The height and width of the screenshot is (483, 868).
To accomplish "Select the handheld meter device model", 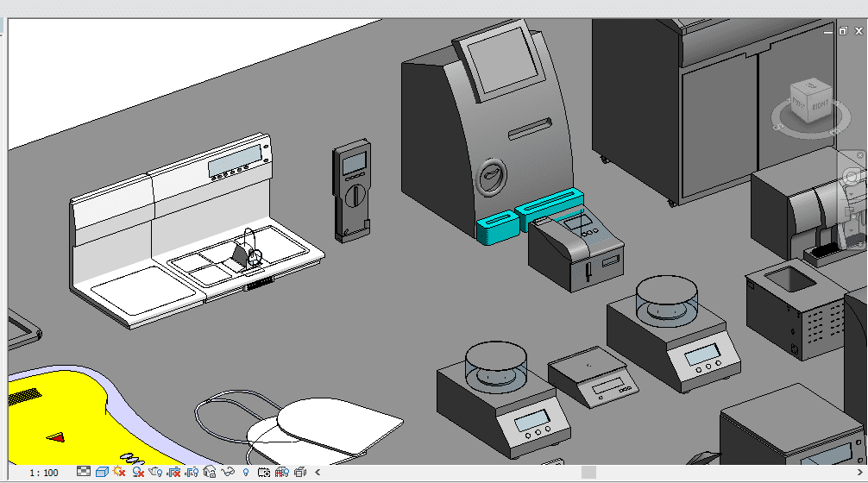I will [x=352, y=191].
